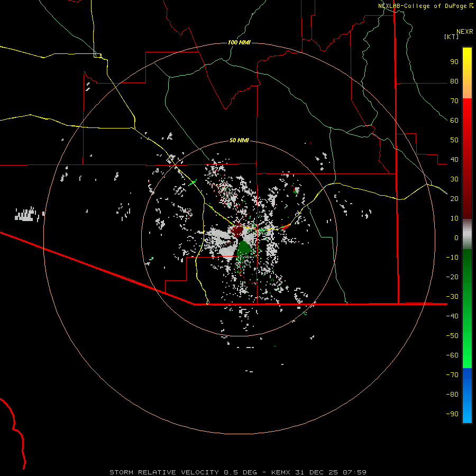Click the blue bottom segment of color bar

click(x=467, y=396)
